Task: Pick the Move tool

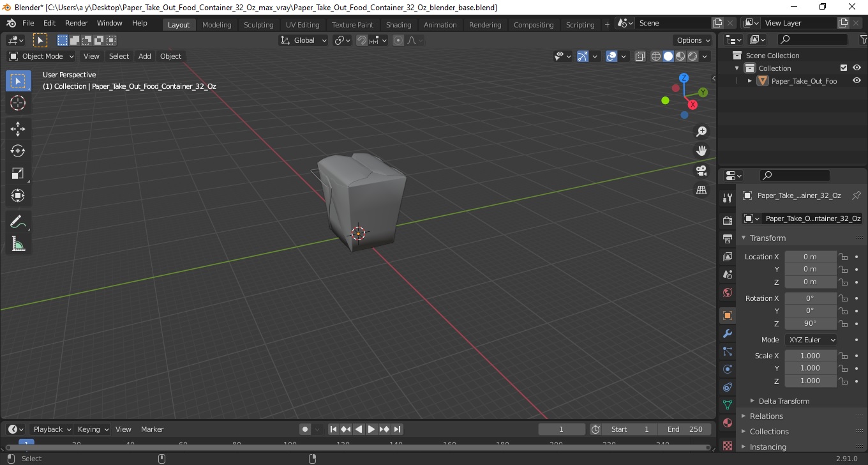Action: (18, 129)
